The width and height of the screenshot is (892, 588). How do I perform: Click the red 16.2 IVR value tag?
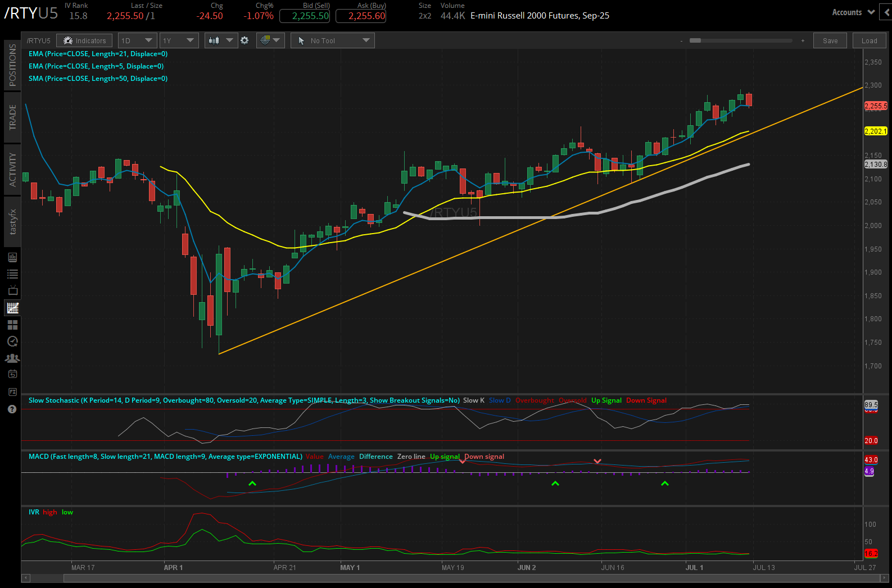(x=871, y=553)
